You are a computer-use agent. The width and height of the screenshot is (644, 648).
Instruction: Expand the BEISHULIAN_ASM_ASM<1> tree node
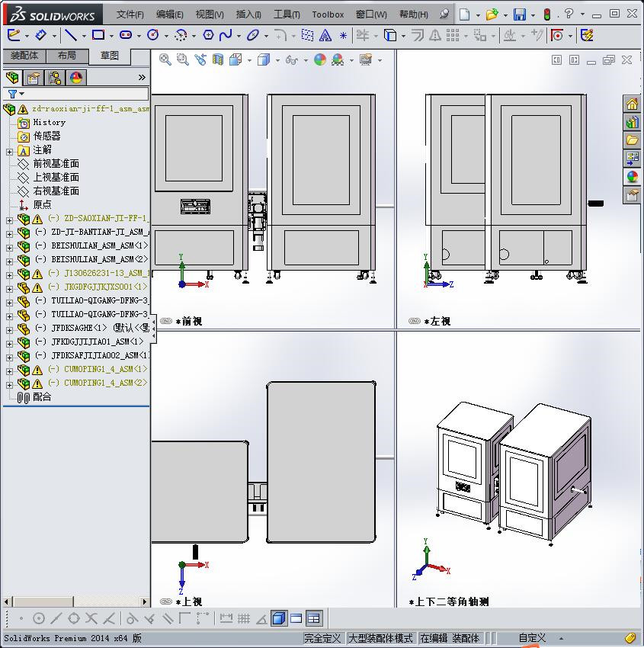tap(9, 246)
